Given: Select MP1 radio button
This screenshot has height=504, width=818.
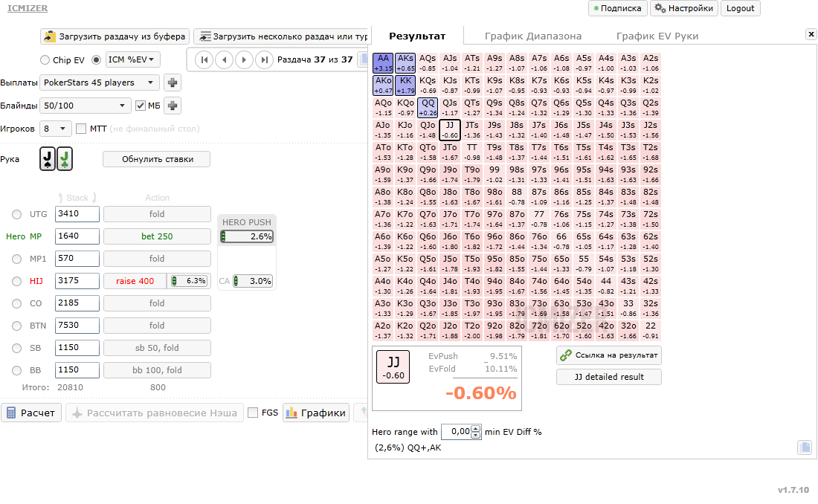Looking at the screenshot, I should [16, 259].
